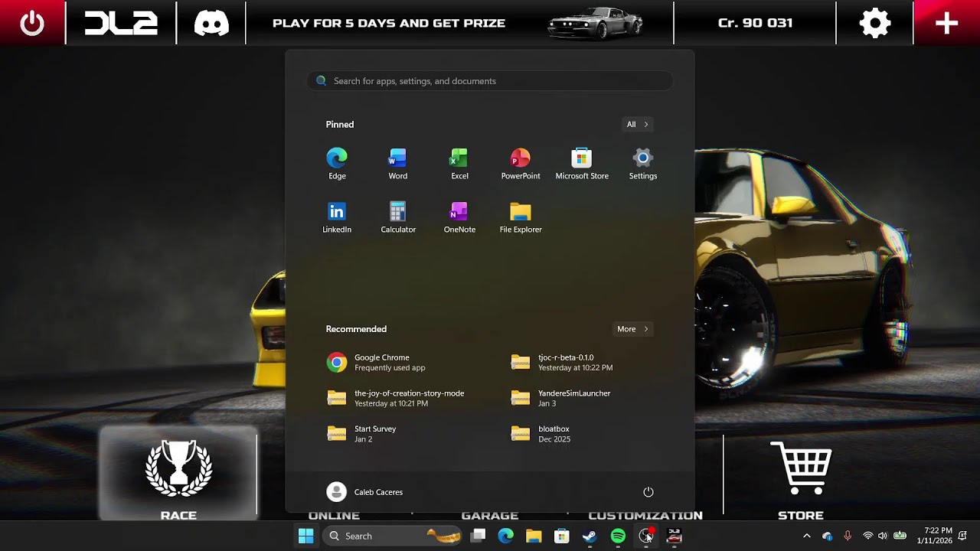Open Spotify from the taskbar
This screenshot has height=551, width=980.
click(618, 536)
